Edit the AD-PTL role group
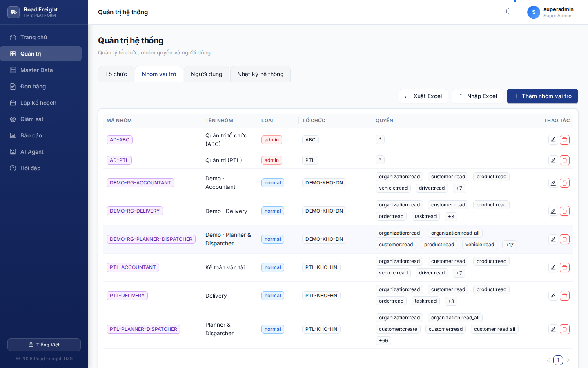 click(553, 160)
